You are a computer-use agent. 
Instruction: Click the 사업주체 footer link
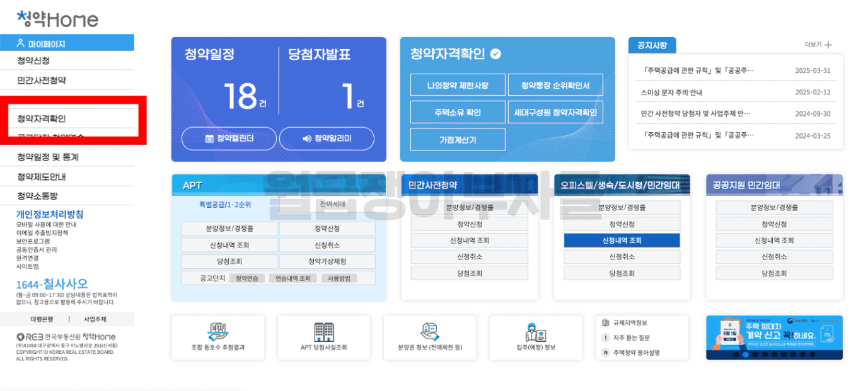(x=95, y=319)
